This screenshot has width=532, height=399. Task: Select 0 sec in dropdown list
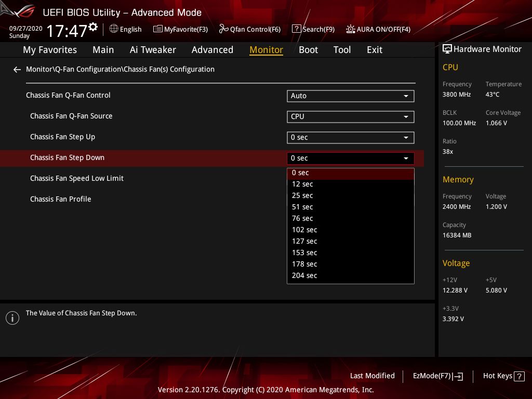351,172
